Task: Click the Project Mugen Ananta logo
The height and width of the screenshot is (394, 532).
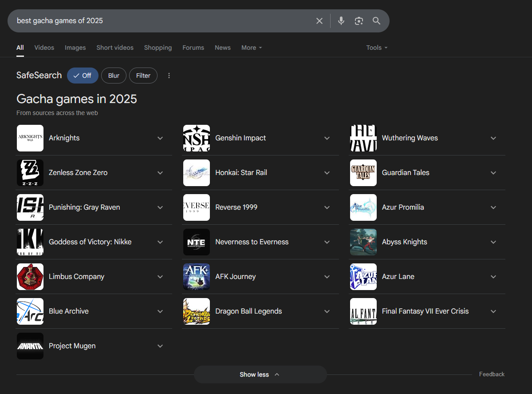Action: [30, 346]
